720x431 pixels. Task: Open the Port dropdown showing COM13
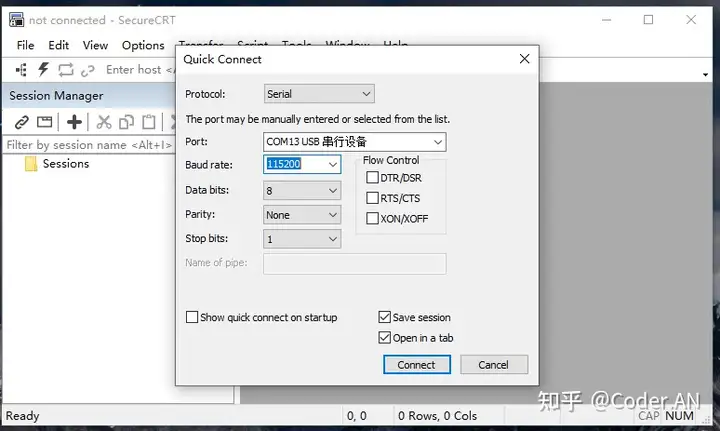click(x=354, y=142)
